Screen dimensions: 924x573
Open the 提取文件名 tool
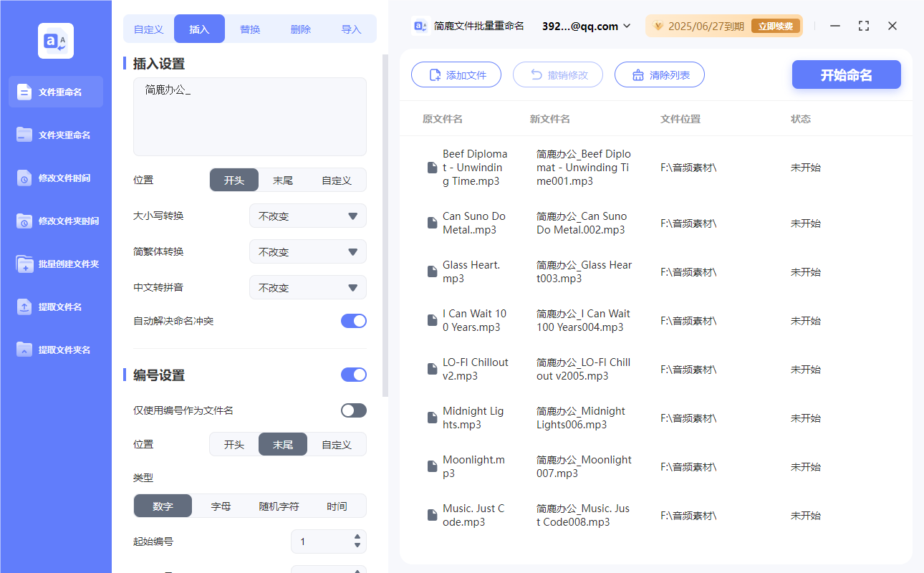pyautogui.click(x=55, y=307)
